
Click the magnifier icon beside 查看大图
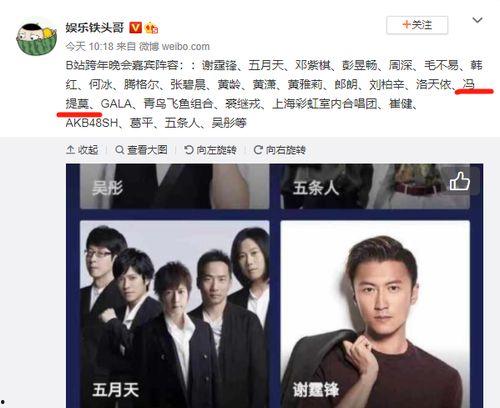120,150
